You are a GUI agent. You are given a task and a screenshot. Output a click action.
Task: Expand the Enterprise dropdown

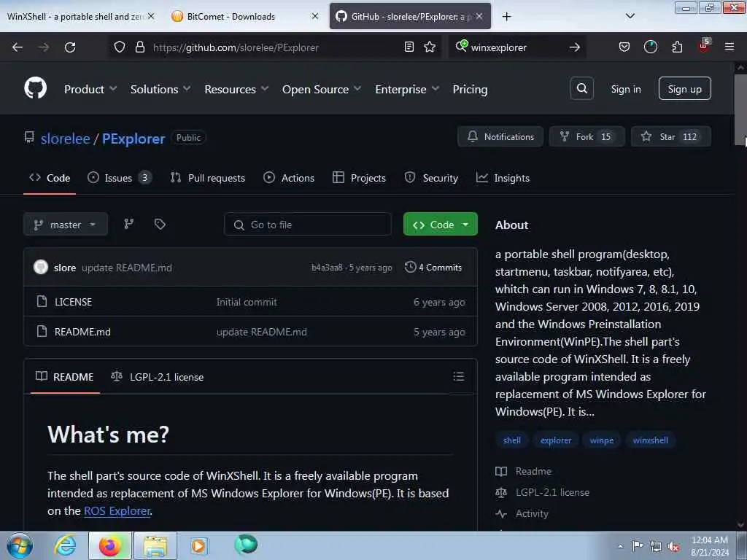pyautogui.click(x=407, y=89)
